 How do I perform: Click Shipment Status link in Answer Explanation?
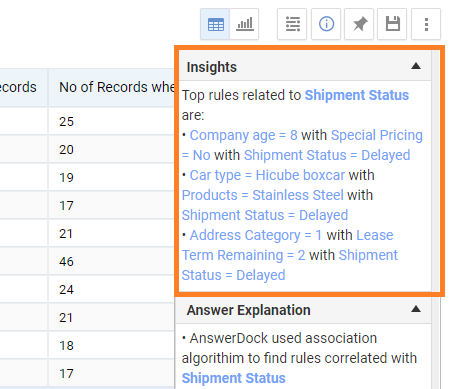tap(234, 378)
